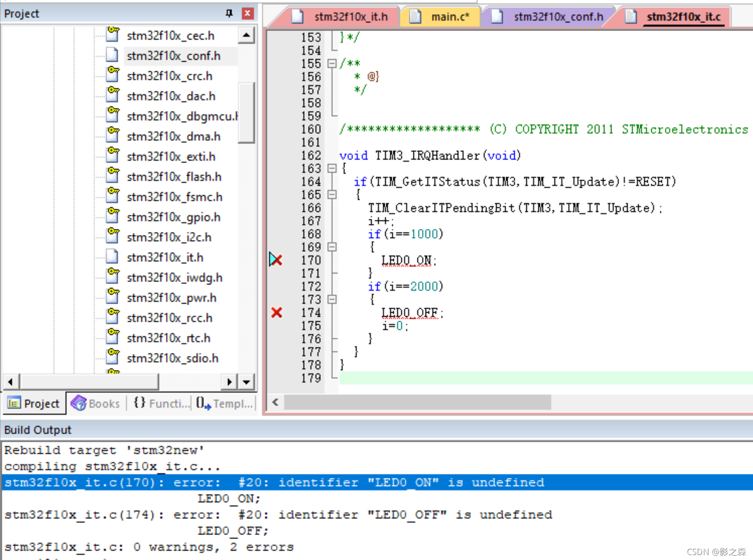Click error marker on line 174
The width and height of the screenshot is (753, 560).
(277, 312)
